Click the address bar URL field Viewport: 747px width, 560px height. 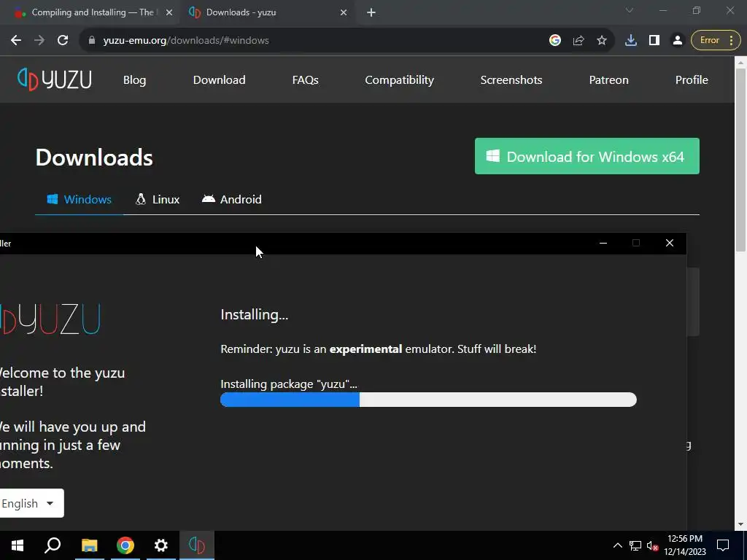(x=314, y=41)
